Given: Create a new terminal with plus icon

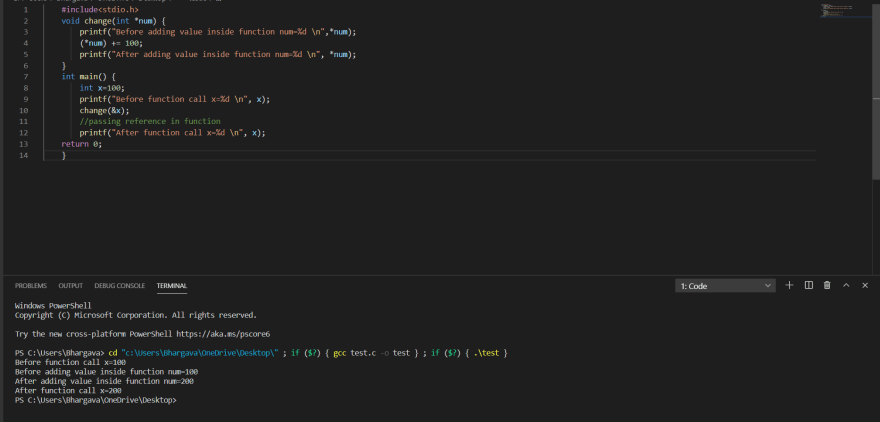Looking at the screenshot, I should [x=789, y=285].
